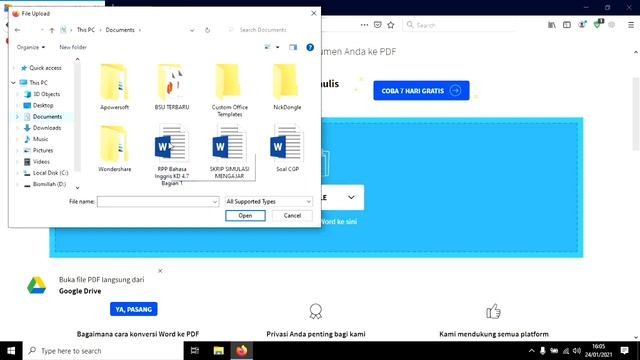Click the Windows Start button
This screenshot has width=640, height=360.
tap(11, 351)
